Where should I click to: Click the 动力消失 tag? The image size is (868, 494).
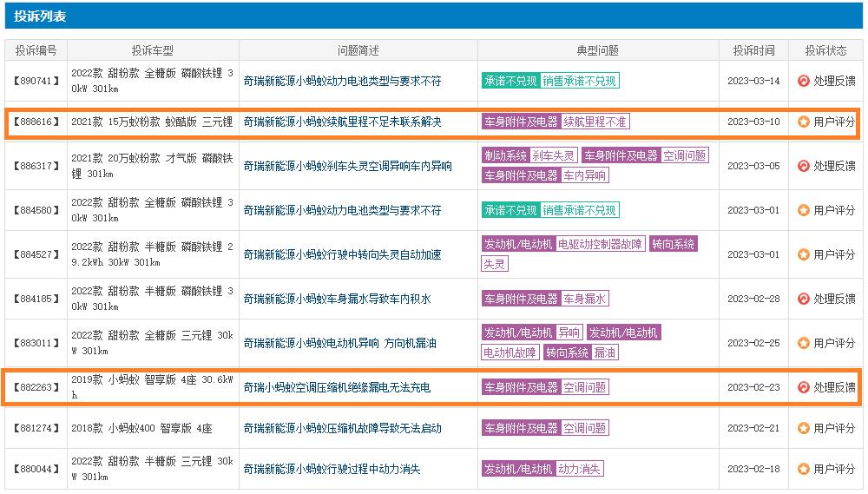[x=579, y=469]
